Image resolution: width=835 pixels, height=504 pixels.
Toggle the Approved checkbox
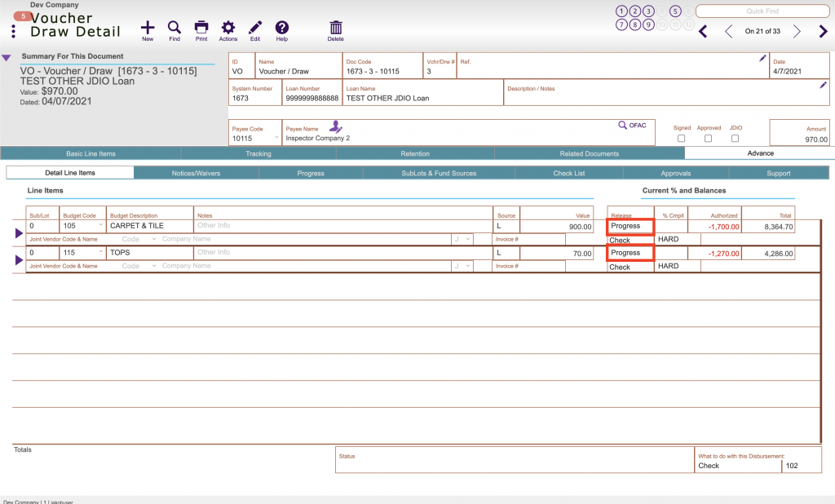tap(708, 139)
